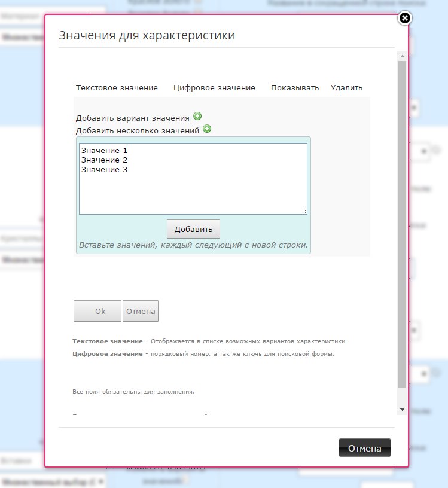Click the 'Добавить несколько значений' text link
Screen dimensions: 448x488
137,130
